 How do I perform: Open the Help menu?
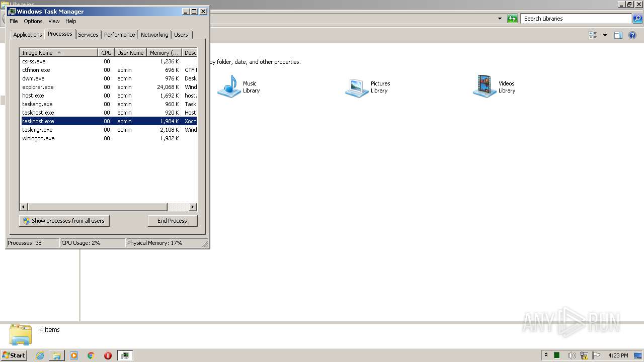point(71,21)
